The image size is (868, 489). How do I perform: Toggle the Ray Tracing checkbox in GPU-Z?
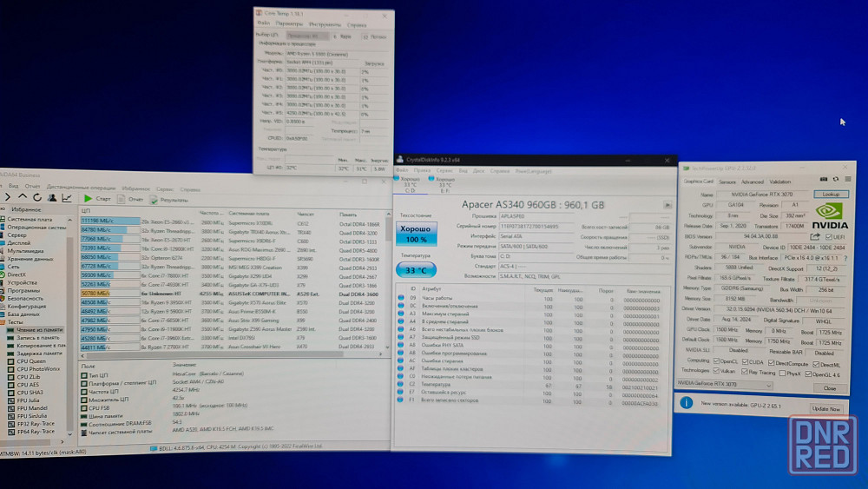[745, 372]
